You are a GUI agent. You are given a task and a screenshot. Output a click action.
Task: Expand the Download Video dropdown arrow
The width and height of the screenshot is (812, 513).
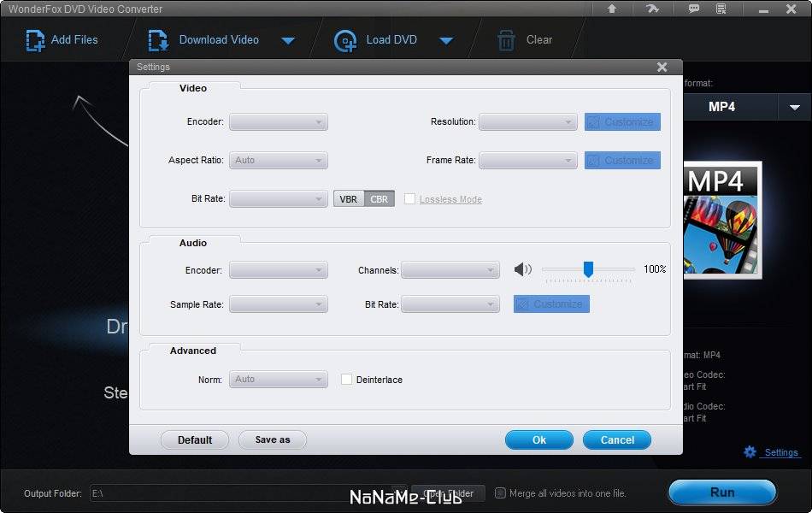point(288,40)
